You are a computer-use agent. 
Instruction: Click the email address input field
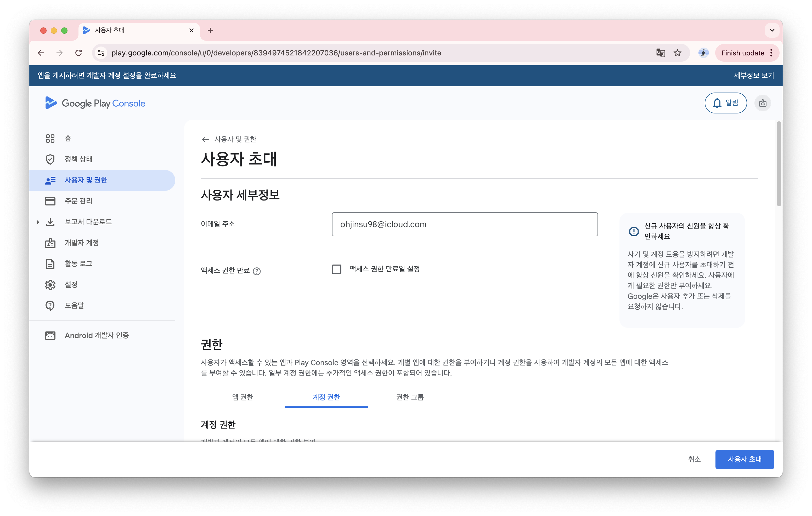click(464, 225)
